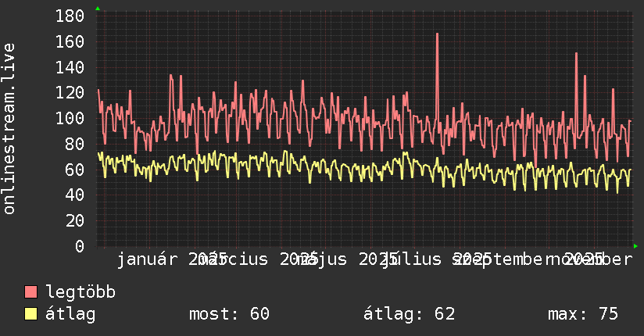Screen dimensions: 644x336
Task: Click the vertical 'onlinestream.live' axis title
Action: click(x=9, y=129)
